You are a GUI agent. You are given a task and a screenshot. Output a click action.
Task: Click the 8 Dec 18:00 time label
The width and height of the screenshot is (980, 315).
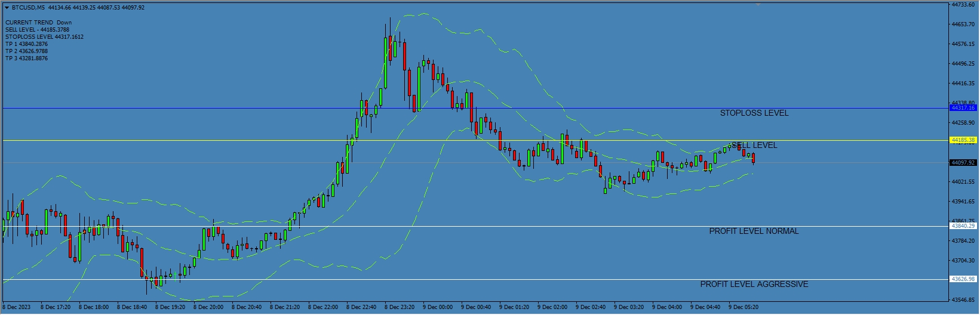(94, 307)
